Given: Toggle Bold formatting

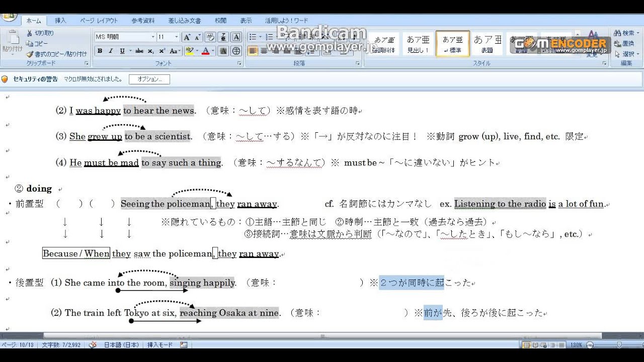Looking at the screenshot, I should (100, 51).
